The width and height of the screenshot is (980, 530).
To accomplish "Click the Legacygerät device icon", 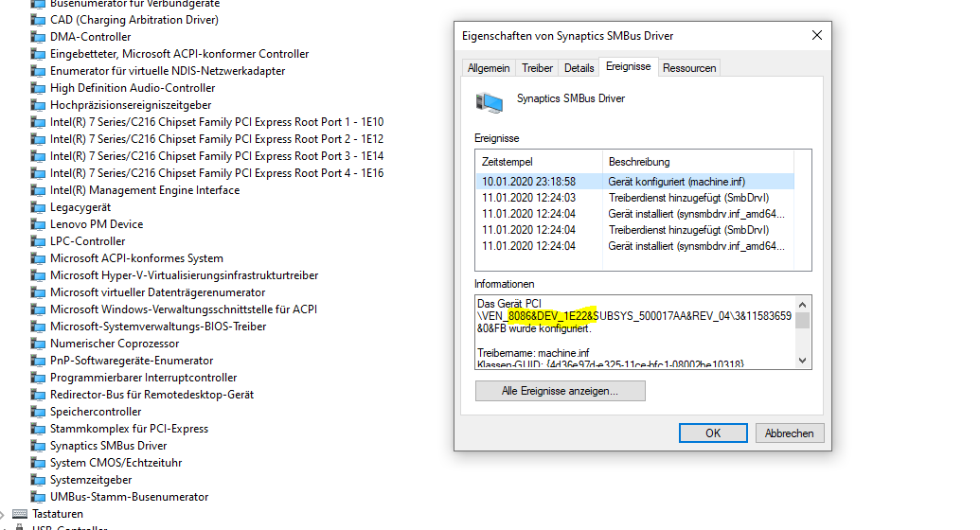I will 38,207.
